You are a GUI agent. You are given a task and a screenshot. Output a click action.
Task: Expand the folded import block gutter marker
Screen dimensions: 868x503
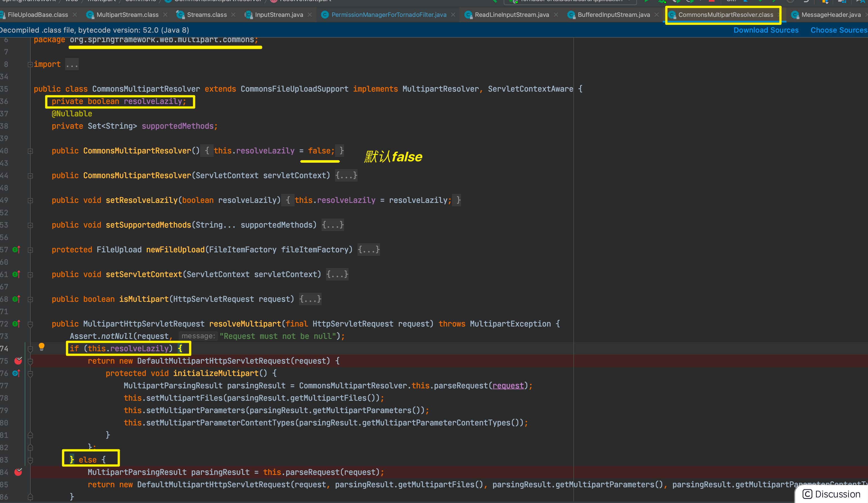[30, 64]
